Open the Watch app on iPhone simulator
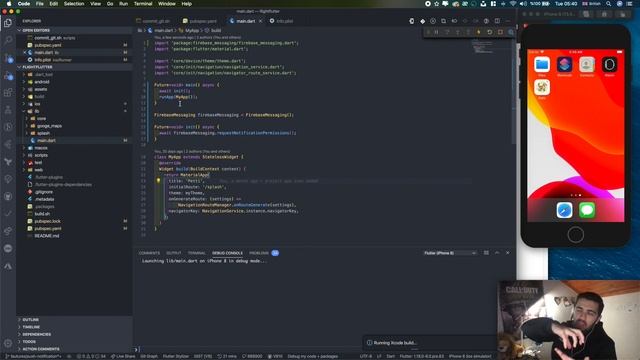The height and width of the screenshot is (360, 640). pyautogui.click(x=609, y=64)
